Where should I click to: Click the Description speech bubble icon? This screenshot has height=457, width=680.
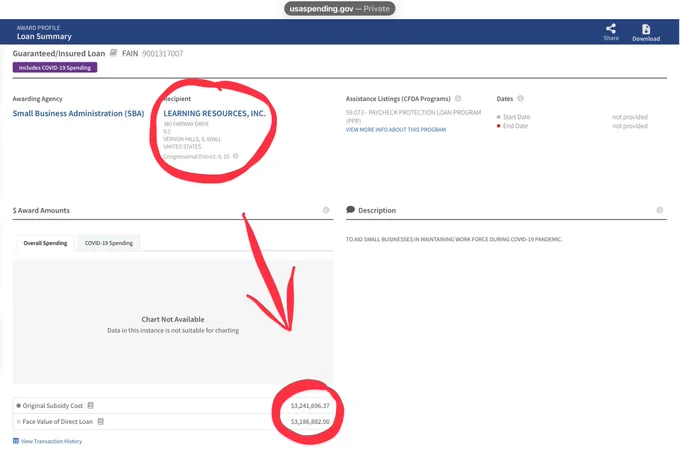pos(350,210)
